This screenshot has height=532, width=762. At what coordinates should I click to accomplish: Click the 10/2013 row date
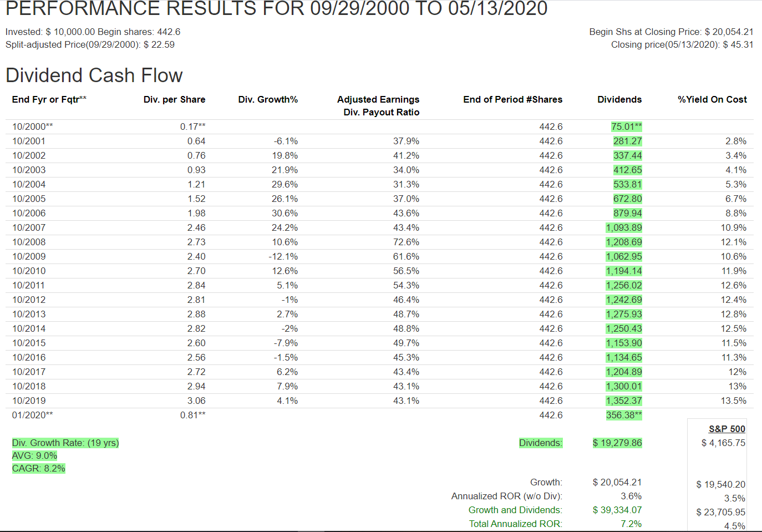pyautogui.click(x=29, y=314)
